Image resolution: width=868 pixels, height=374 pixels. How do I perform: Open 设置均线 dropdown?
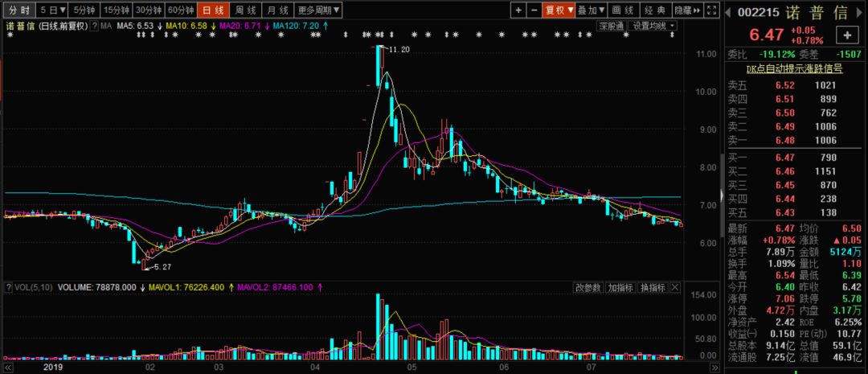click(x=653, y=26)
